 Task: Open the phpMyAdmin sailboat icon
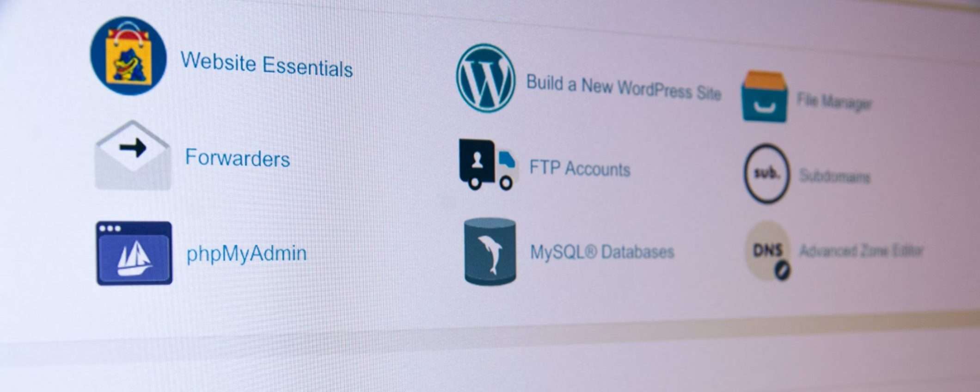[x=134, y=253]
